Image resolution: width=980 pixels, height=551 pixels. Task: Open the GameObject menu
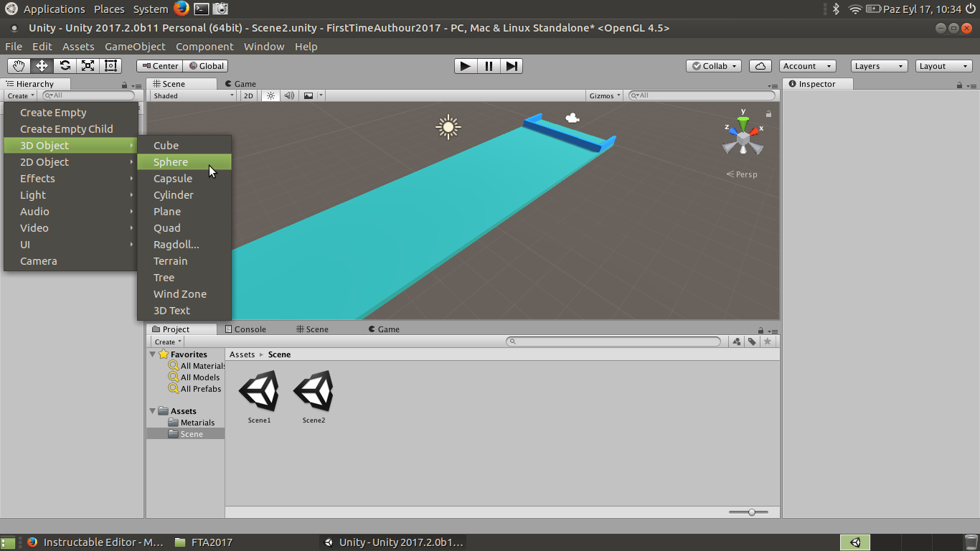point(135,47)
